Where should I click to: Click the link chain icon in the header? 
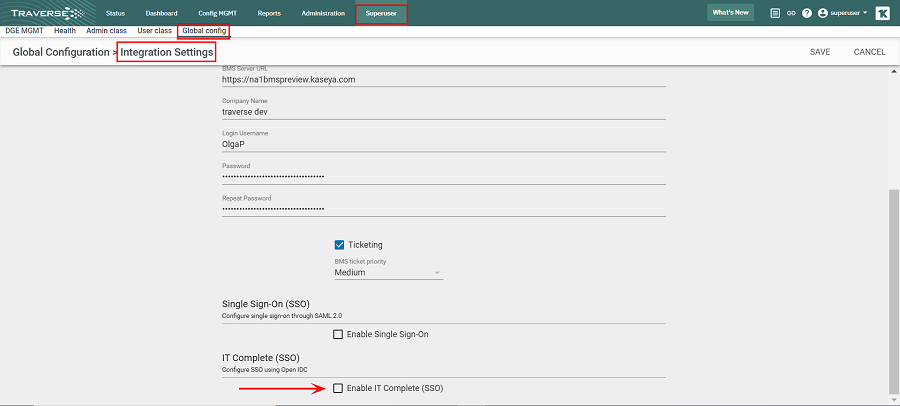click(x=790, y=13)
